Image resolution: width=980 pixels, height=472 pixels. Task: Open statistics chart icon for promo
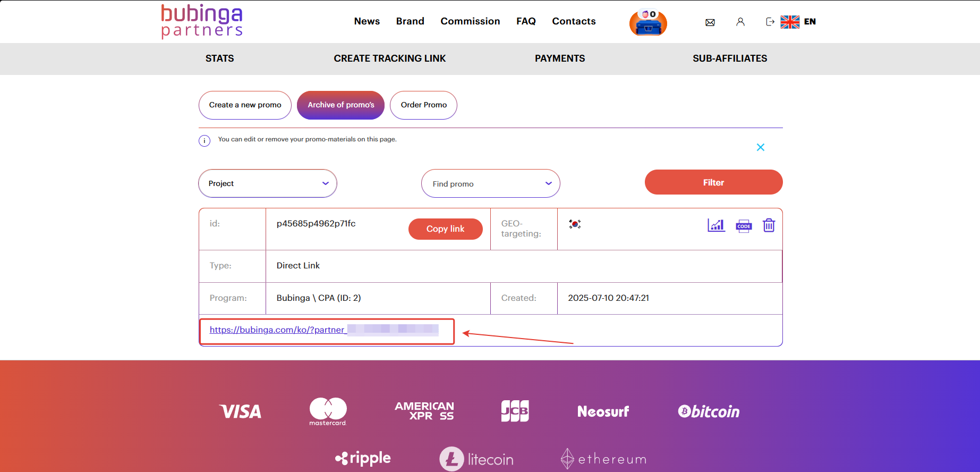pos(716,225)
